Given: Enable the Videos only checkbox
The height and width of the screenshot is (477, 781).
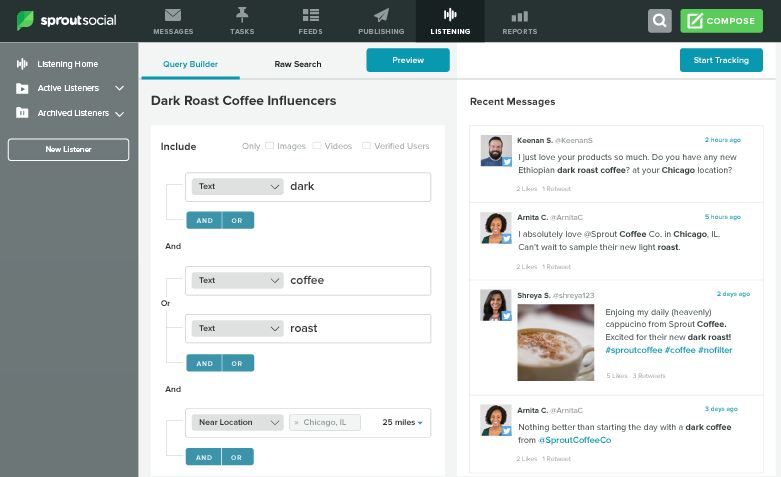Looking at the screenshot, I should click(x=317, y=146).
